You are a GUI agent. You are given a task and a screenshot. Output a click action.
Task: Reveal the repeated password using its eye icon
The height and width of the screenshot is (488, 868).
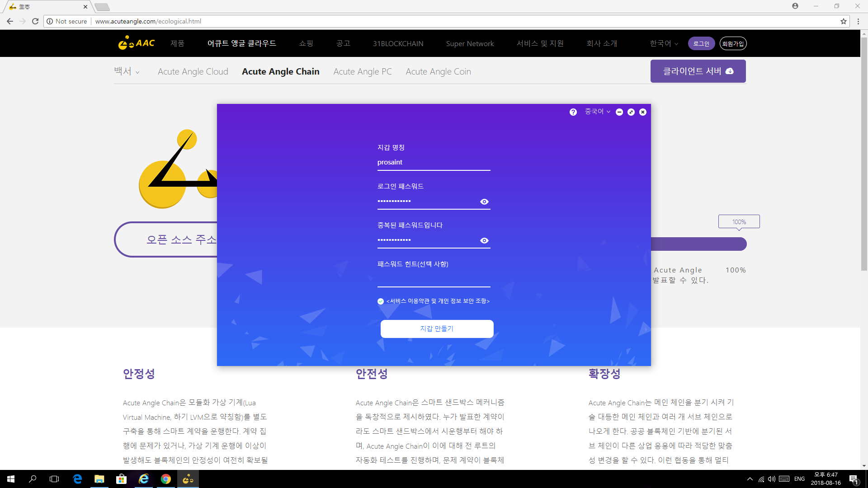point(484,240)
